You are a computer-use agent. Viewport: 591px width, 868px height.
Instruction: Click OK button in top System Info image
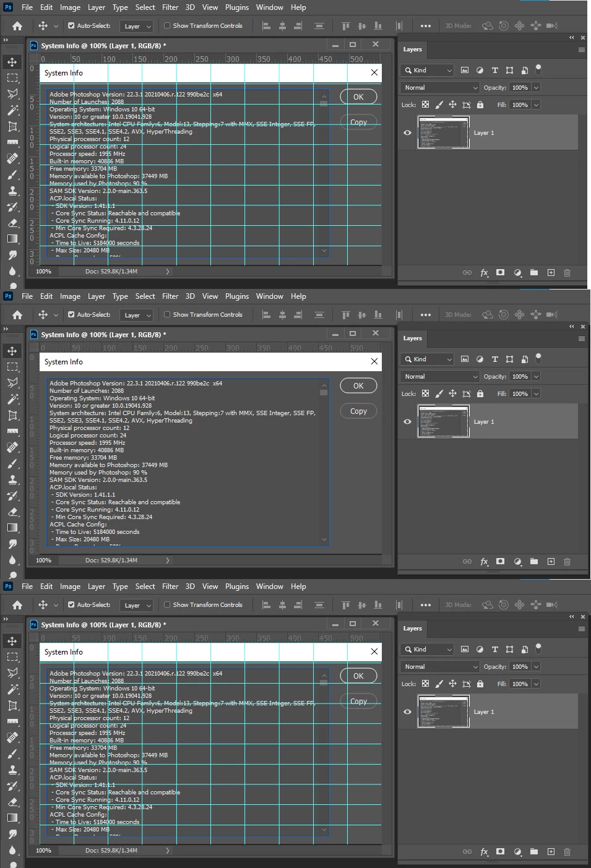358,97
